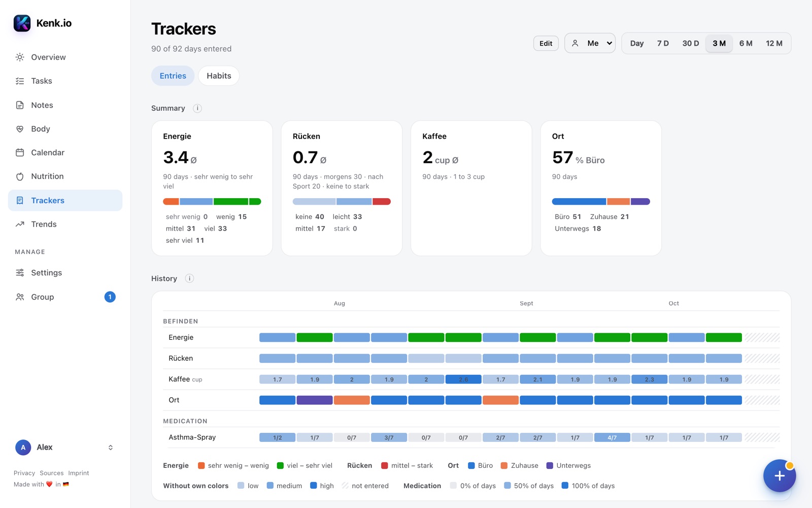Click the not entered hatched legend swatch
Viewport: 812px width, 508px height.
pos(345,486)
